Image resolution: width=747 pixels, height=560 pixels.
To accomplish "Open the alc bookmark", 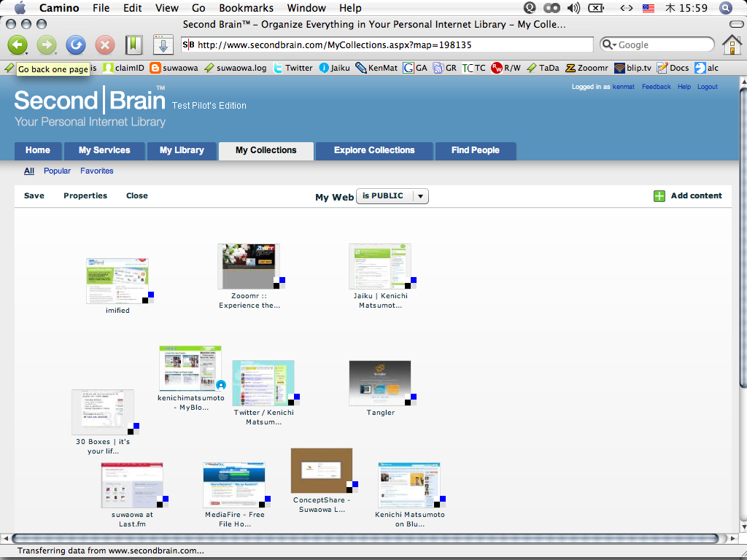I will tap(706, 68).
